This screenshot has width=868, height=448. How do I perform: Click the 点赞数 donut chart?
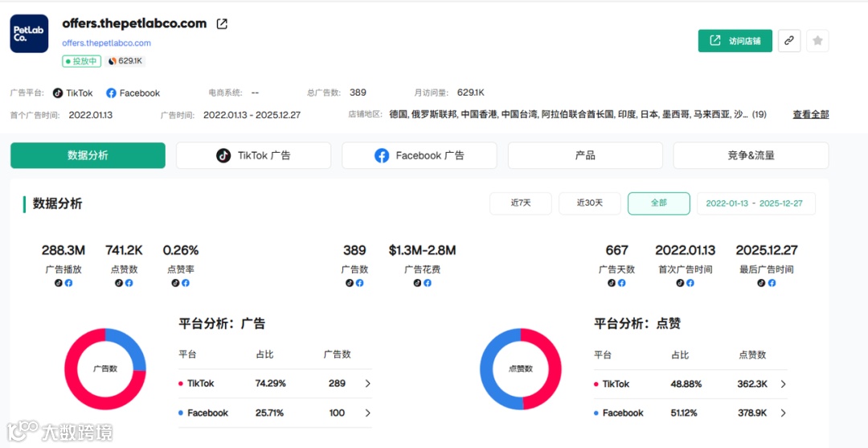pos(520,369)
